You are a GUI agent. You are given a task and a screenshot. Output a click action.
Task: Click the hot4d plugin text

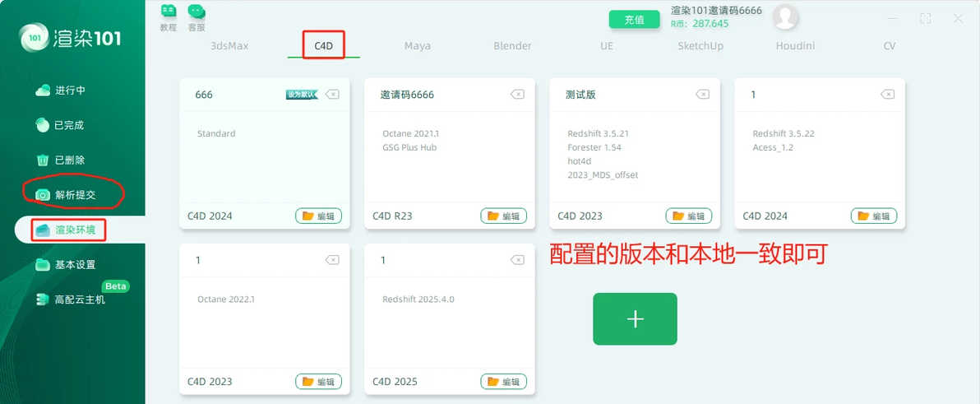[580, 161]
